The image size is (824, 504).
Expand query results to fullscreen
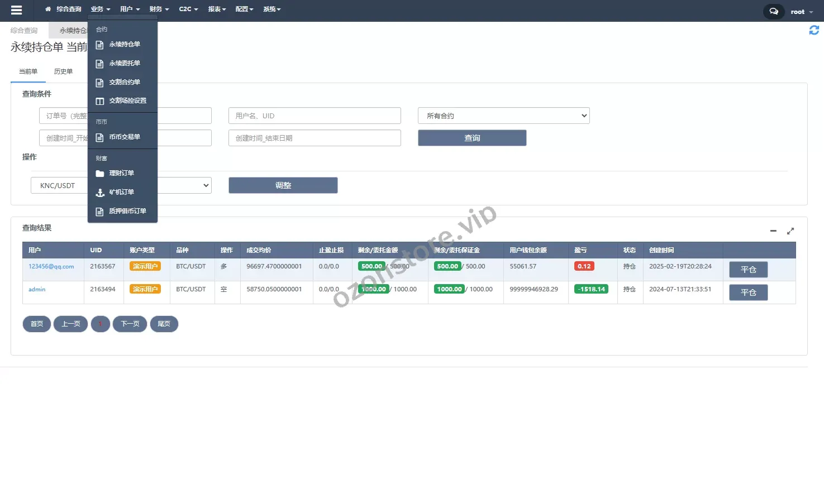pos(790,231)
